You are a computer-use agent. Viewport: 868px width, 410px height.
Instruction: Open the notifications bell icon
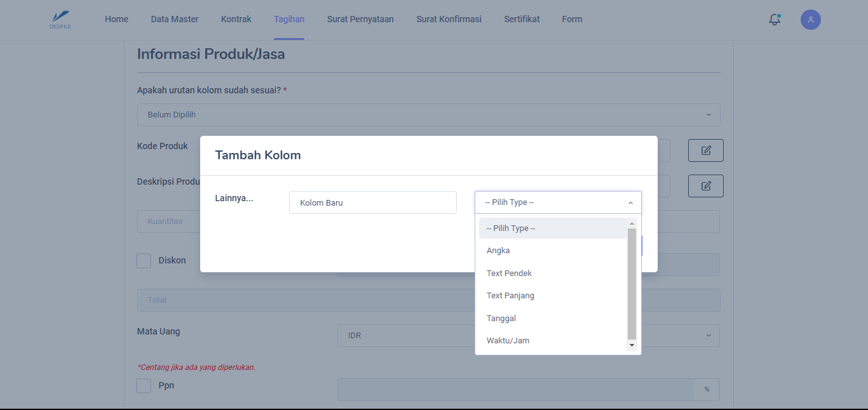774,20
